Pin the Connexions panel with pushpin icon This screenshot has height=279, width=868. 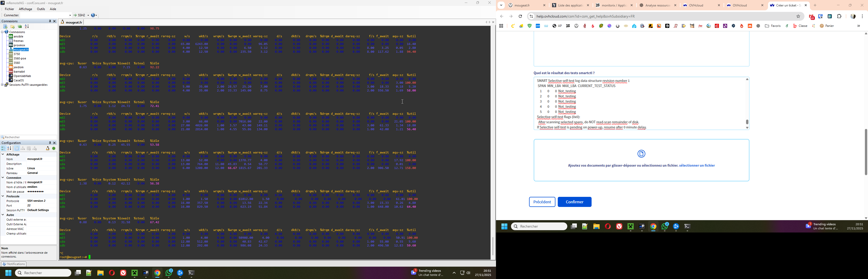[50, 21]
